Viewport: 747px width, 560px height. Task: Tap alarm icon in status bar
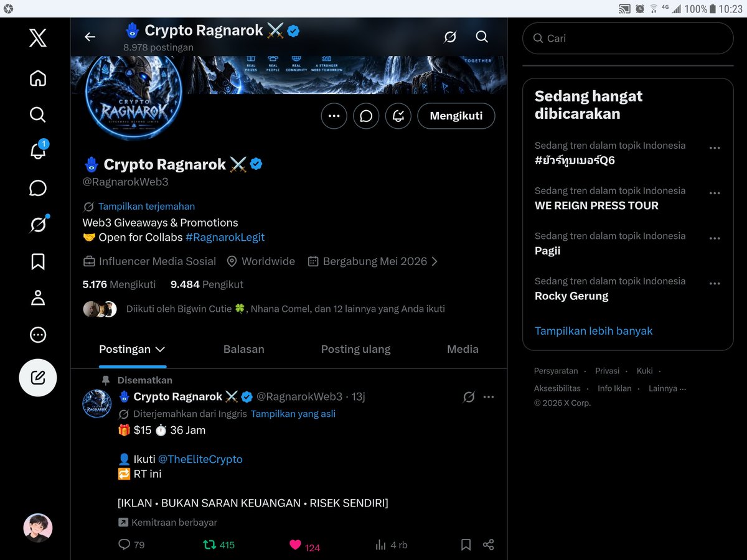point(640,9)
